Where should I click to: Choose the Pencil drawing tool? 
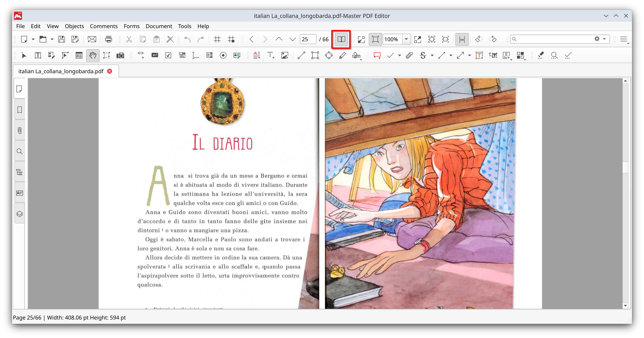coord(343,55)
